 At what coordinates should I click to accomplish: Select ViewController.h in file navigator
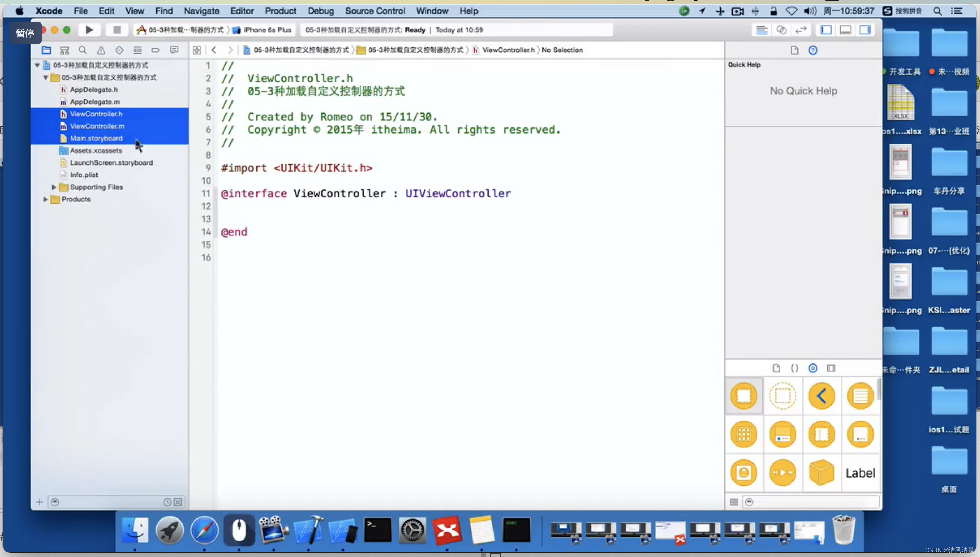[96, 114]
